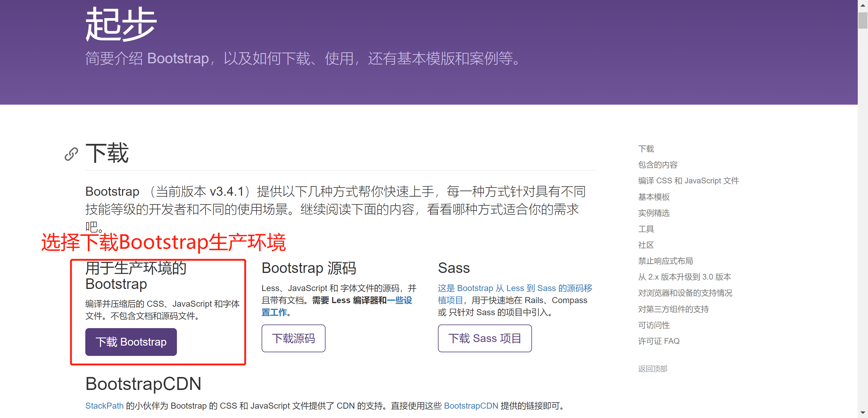Click the anchor link icon beside 下载 heading
Image resolution: width=868 pixels, height=418 pixels.
point(71,154)
